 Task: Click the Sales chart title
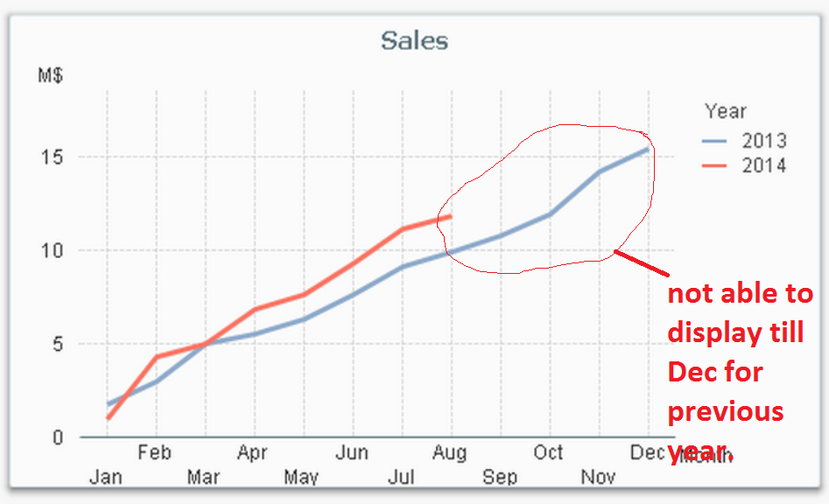pos(414,40)
